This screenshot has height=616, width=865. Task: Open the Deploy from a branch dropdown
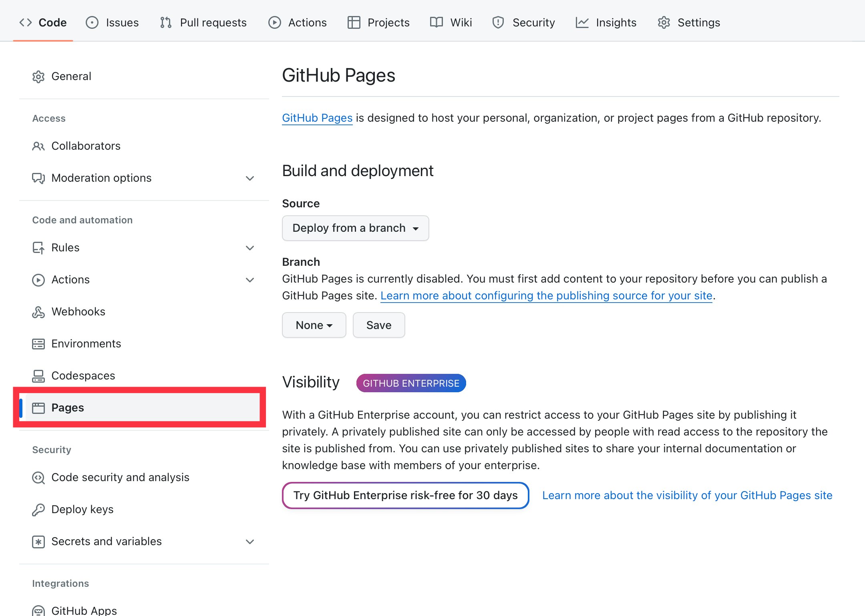(355, 228)
